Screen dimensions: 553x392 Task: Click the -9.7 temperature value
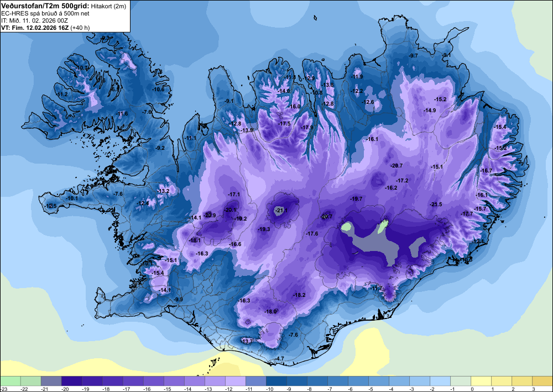(413, 56)
